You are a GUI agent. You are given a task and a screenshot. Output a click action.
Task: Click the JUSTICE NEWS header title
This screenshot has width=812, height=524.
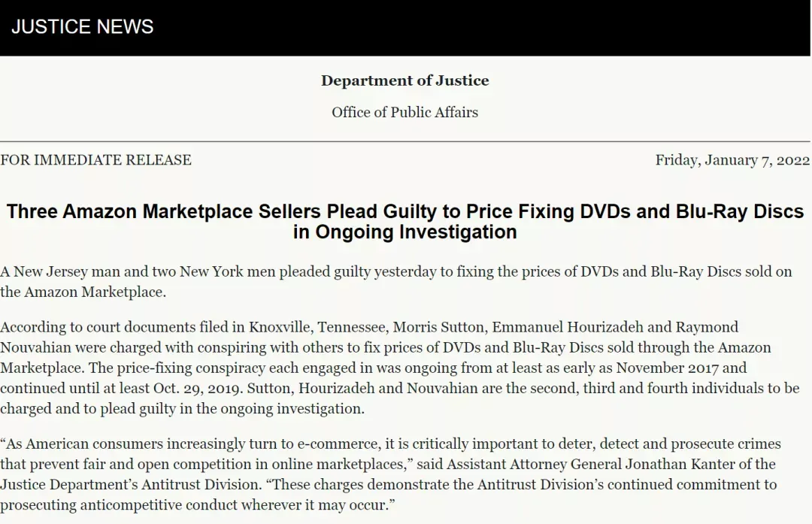click(x=83, y=26)
